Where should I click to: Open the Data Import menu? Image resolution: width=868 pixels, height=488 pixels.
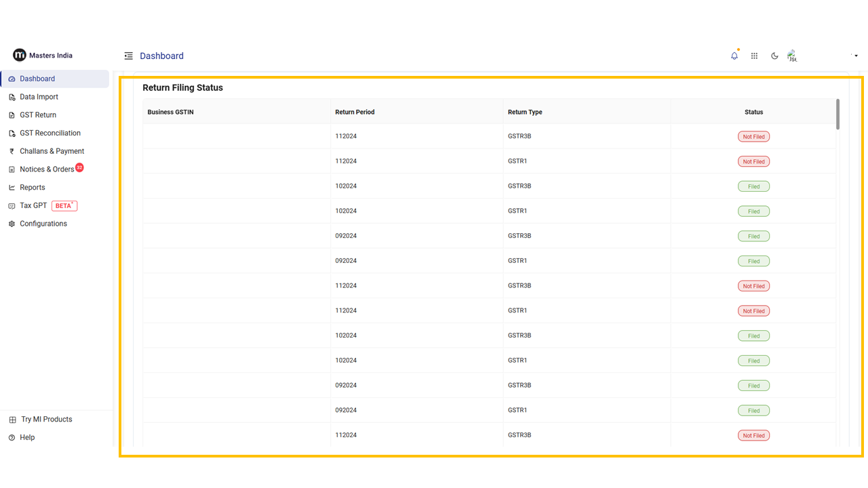coord(39,97)
